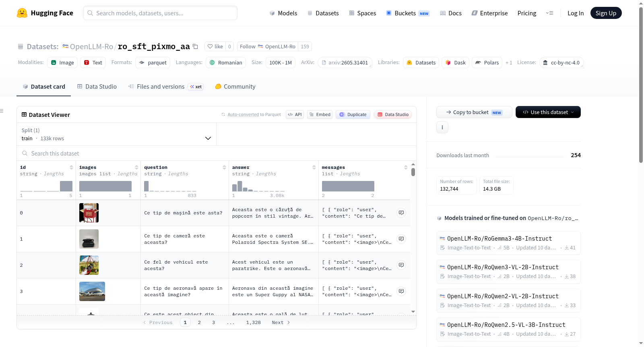The width and height of the screenshot is (644, 347).
Task: Open messages viewer icon for row 2
Action: click(x=401, y=265)
